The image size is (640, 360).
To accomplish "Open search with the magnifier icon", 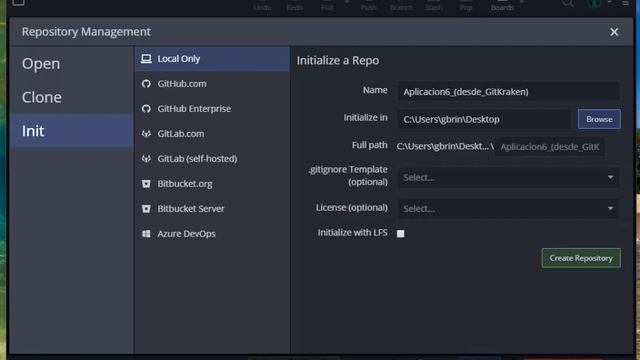I will [x=567, y=4].
